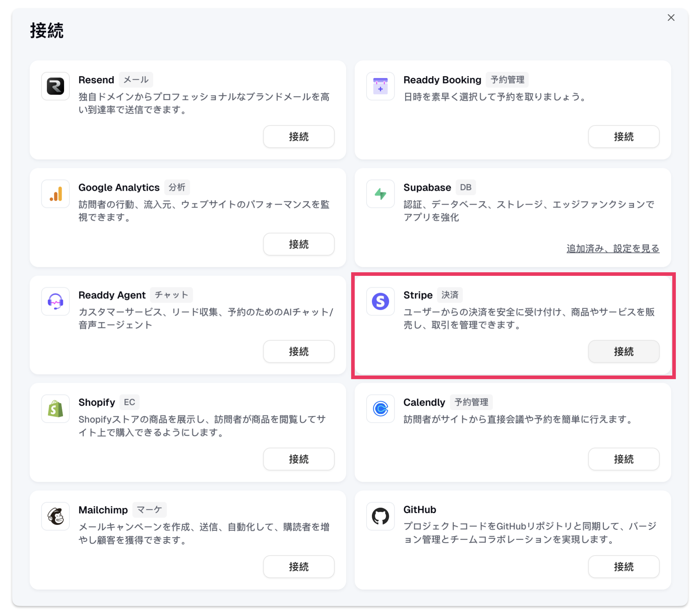Open Supabase 追加済み、設定を見る link
Screen dimensions: 698x616
pyautogui.click(x=613, y=248)
